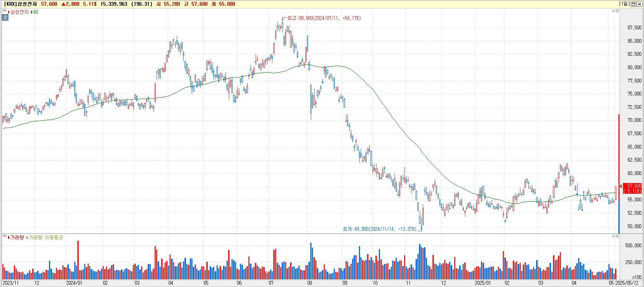Screen dimensions: 644x287
Task: Click the current price 57,600 in header
Action: coord(49,4)
